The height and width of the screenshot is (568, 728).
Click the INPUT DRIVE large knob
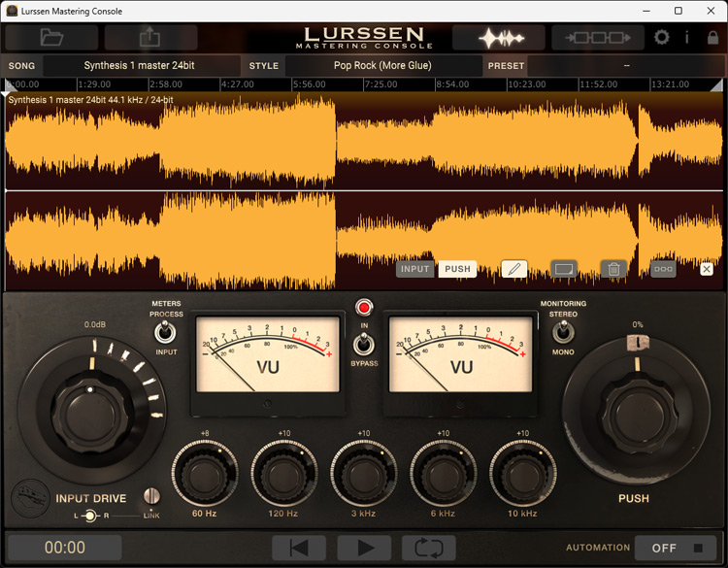click(90, 413)
